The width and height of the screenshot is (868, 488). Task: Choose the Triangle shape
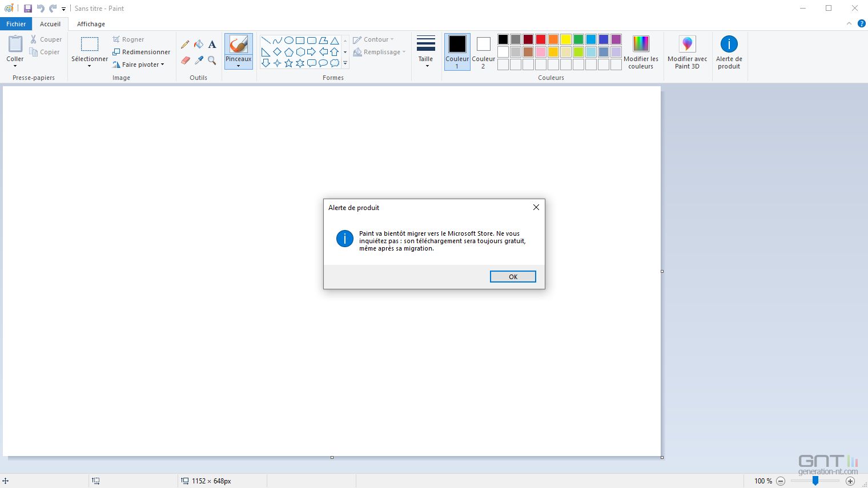335,41
